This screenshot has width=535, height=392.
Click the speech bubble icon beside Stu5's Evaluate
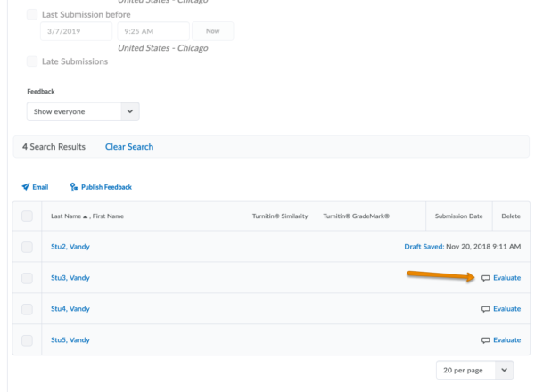[x=486, y=340]
